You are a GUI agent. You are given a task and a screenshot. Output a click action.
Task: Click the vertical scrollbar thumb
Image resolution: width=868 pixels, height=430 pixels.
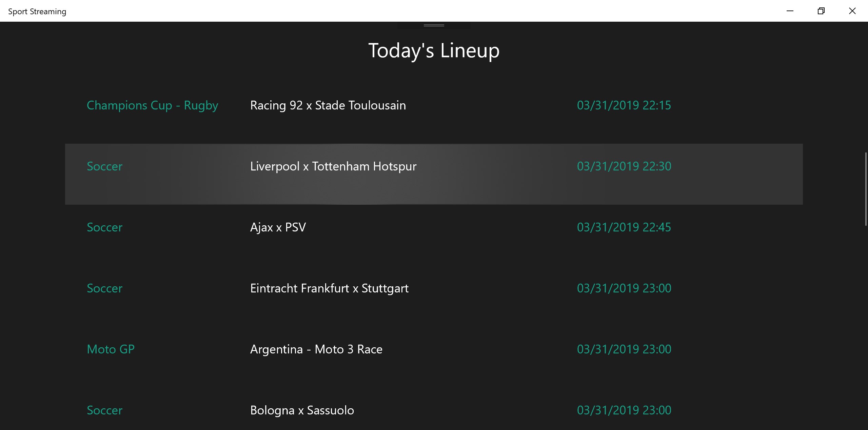(x=866, y=189)
